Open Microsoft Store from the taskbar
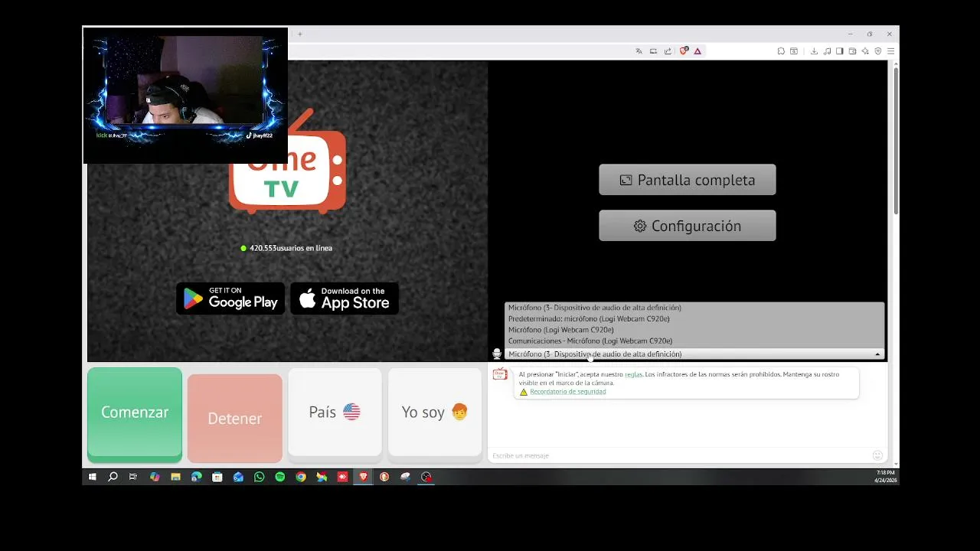The image size is (980, 551). tap(217, 477)
